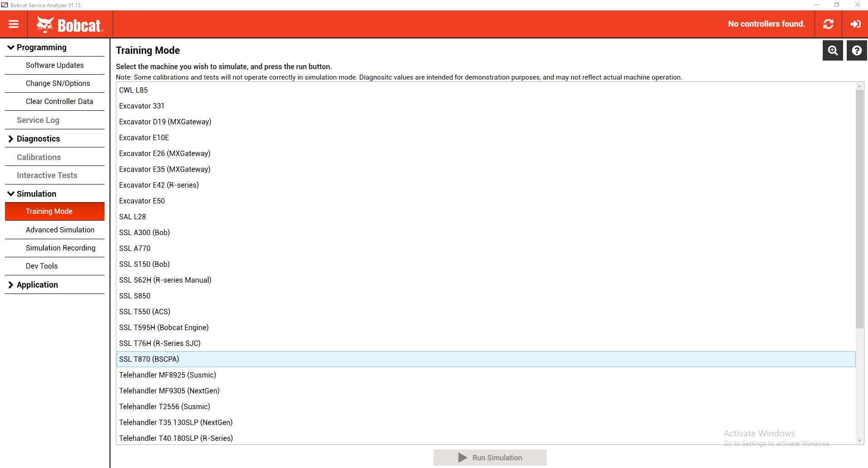Click the sign-in arrow icon
868x468 pixels.
pyautogui.click(x=855, y=24)
